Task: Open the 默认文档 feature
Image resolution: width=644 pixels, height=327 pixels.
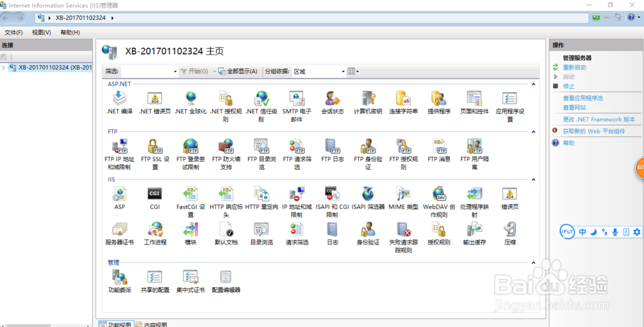Action: coord(226,234)
